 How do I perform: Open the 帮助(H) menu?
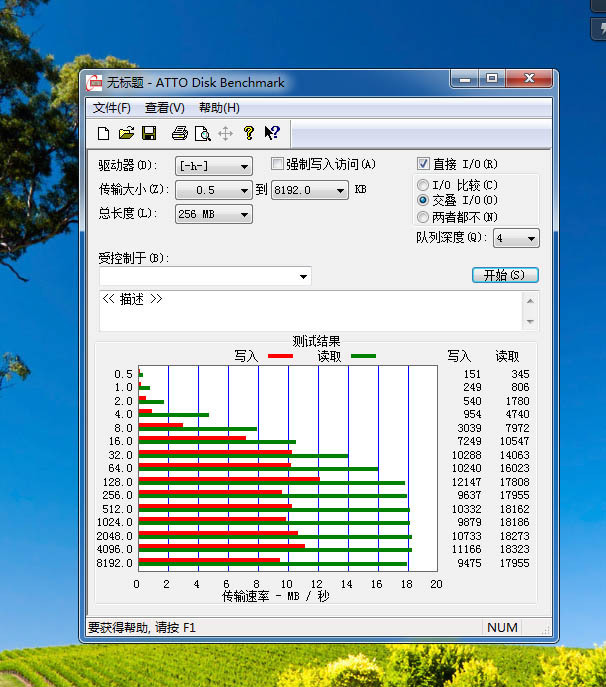click(x=219, y=108)
